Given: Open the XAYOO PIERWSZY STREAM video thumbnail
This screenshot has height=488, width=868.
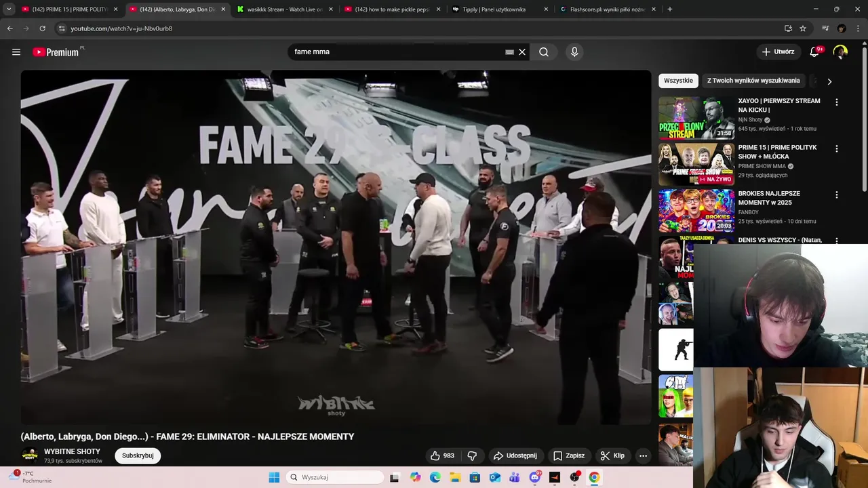Looking at the screenshot, I should [x=696, y=118].
